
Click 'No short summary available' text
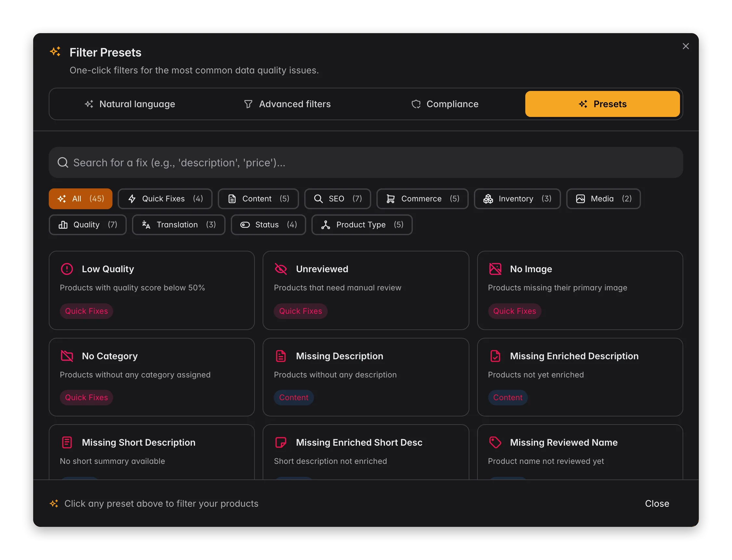click(x=112, y=461)
